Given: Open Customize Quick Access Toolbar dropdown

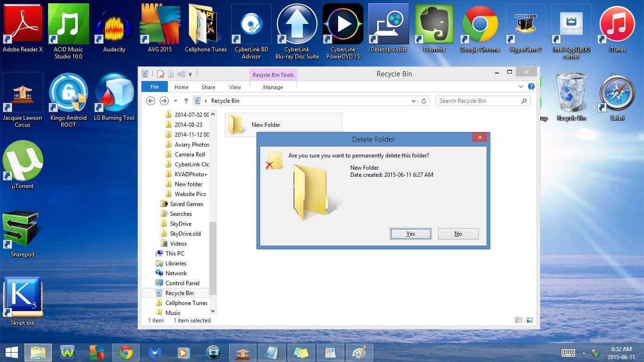Looking at the screenshot, I should [x=190, y=74].
